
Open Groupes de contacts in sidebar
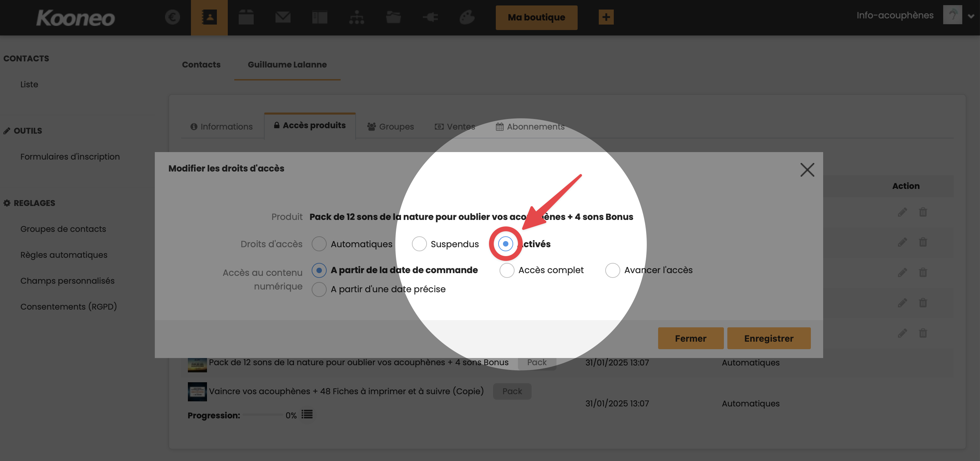point(63,229)
